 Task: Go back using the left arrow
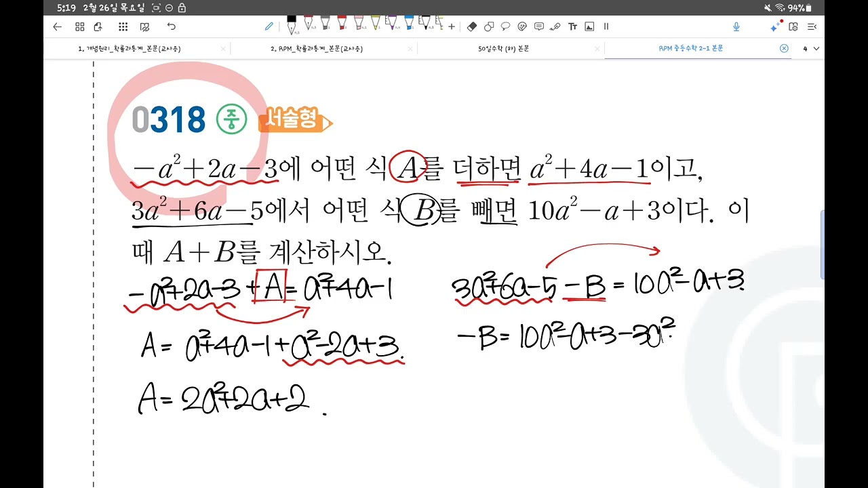point(58,26)
